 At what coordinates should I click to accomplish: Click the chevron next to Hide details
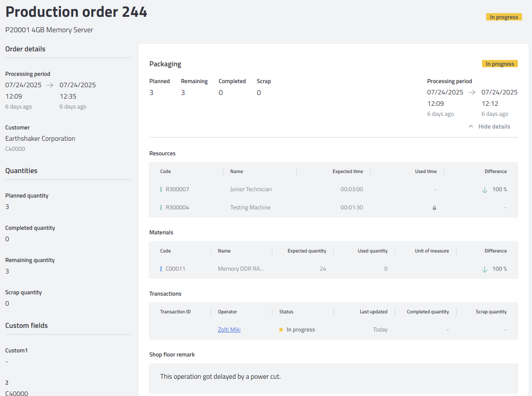(x=471, y=126)
